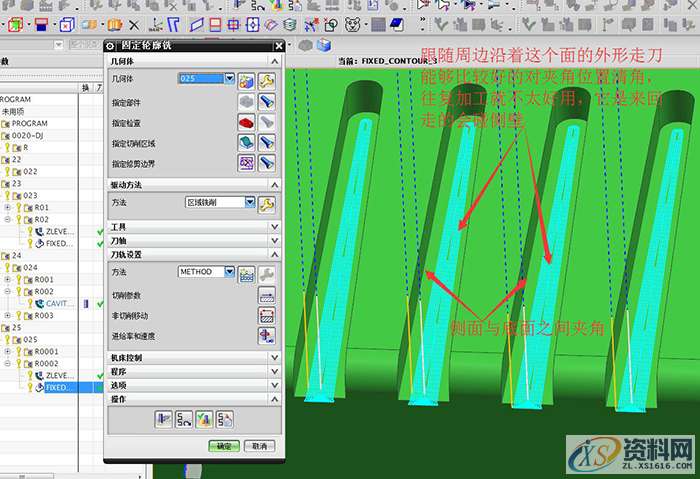Open the geometry (几何体) 025 dropdown
The image size is (700, 479).
[x=230, y=78]
